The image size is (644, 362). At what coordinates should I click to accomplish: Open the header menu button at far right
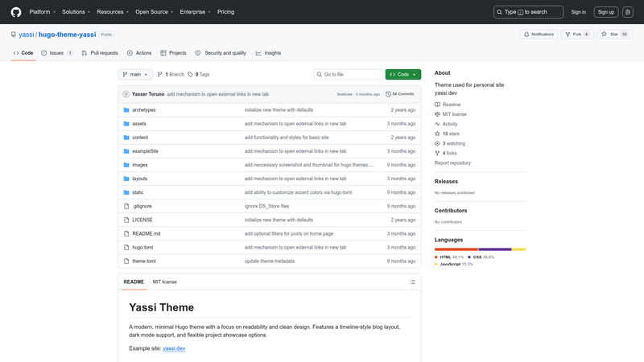click(x=628, y=12)
